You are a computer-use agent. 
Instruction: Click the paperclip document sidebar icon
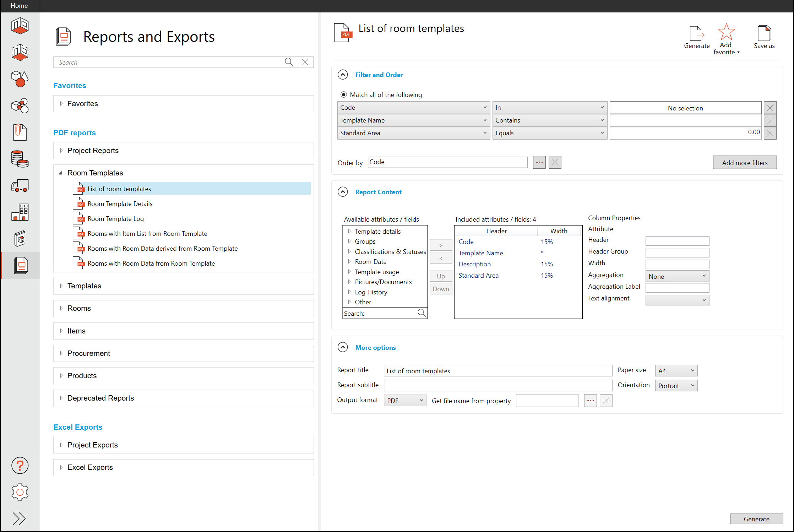tap(20, 132)
